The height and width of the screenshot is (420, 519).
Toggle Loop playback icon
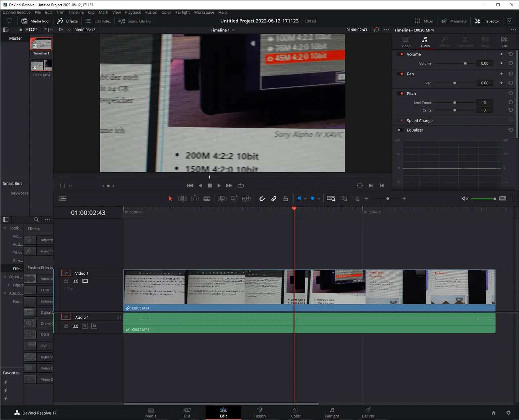(x=241, y=186)
